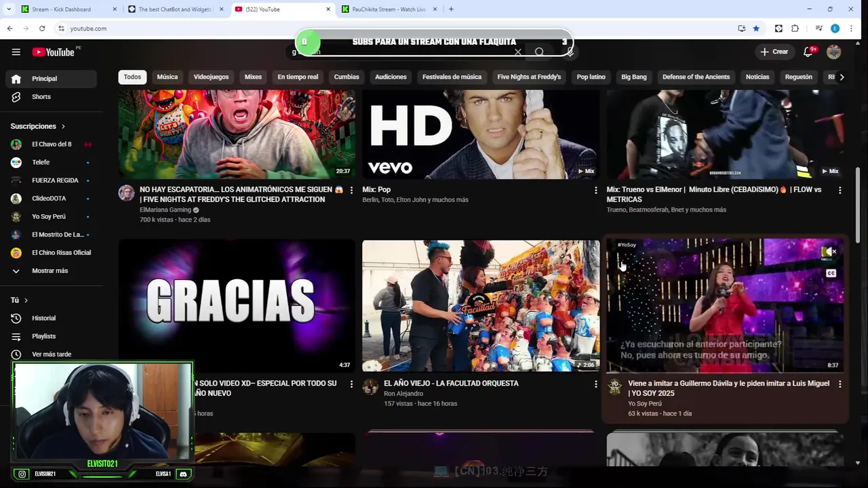The image size is (868, 488).
Task: Open options for EL AÑO VIEJO video
Action: [x=595, y=384]
